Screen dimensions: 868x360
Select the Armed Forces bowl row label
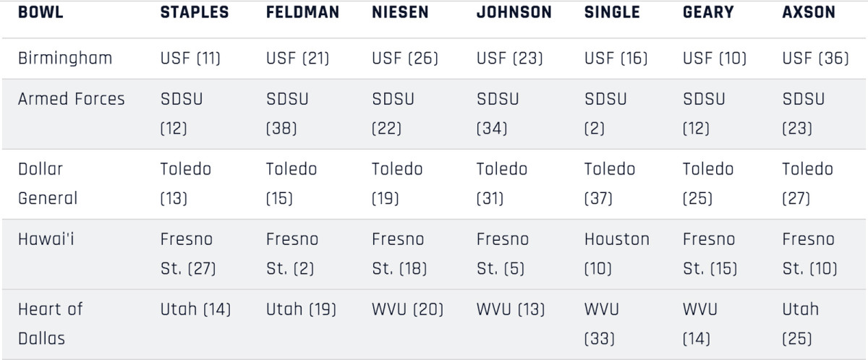point(71,99)
